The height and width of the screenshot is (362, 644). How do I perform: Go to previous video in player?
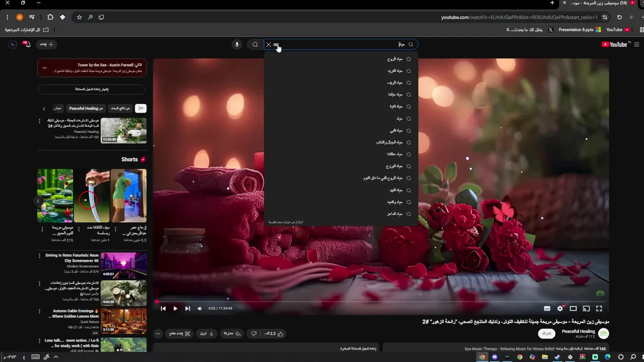163,308
